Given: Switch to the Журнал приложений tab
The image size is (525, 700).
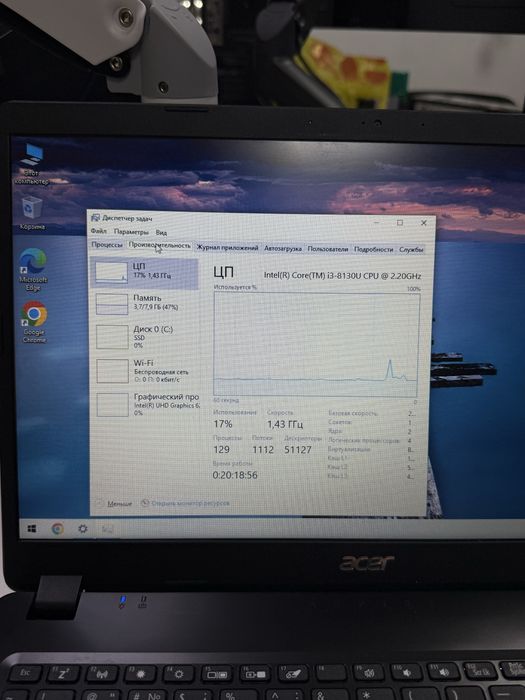Looking at the screenshot, I should coord(228,248).
